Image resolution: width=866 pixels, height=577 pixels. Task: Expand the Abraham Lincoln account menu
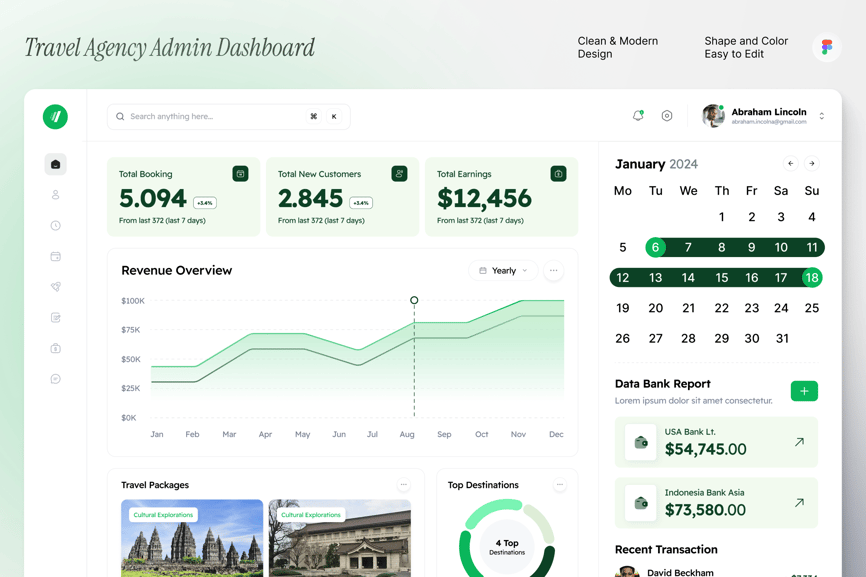coord(822,116)
